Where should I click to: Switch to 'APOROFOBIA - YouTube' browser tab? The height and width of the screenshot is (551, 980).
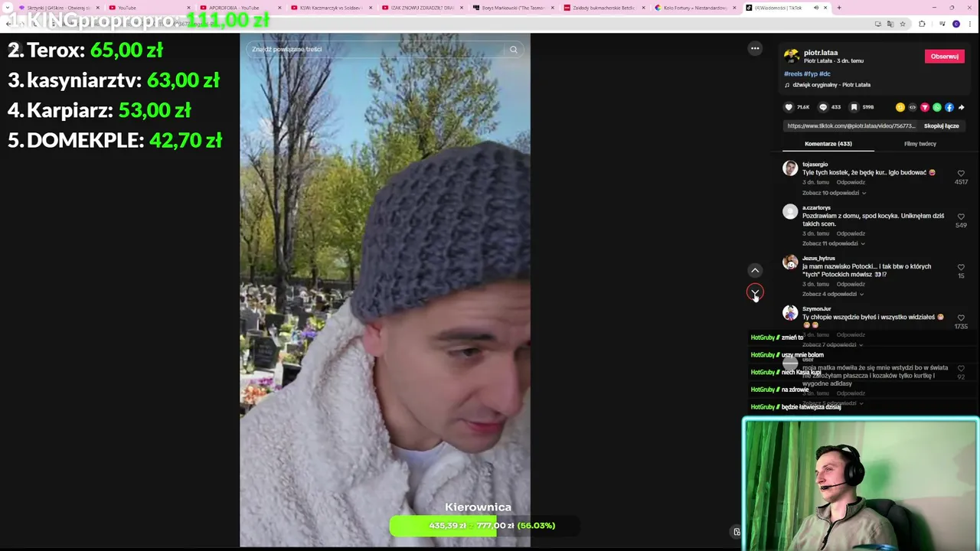pyautogui.click(x=240, y=8)
